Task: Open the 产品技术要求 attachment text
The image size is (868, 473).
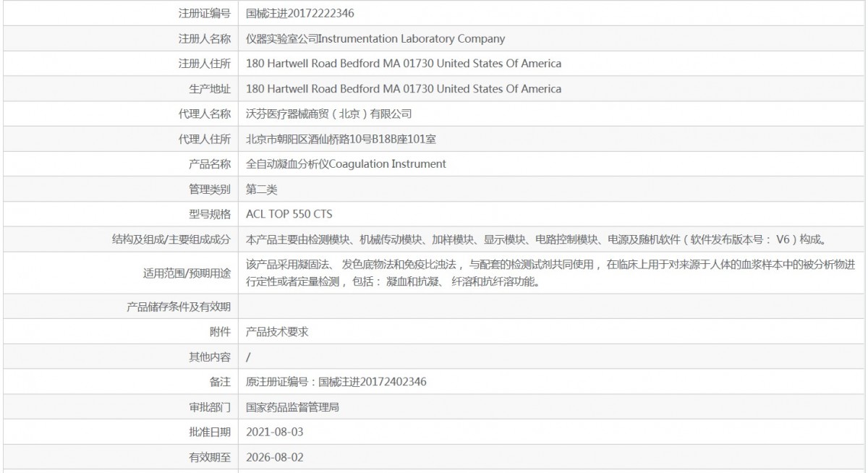Action: click(278, 332)
